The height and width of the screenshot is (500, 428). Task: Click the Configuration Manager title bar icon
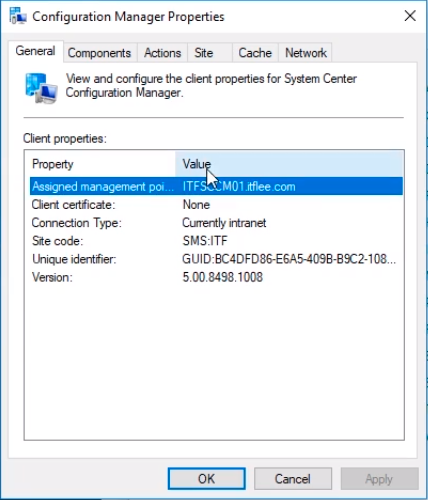pos(18,16)
